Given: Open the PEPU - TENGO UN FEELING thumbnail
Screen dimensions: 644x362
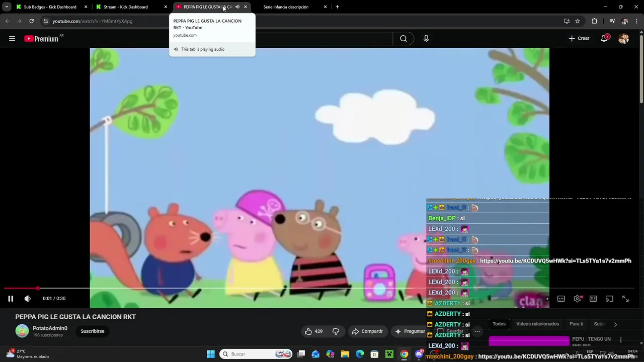Looking at the screenshot, I should pyautogui.click(x=529, y=341).
